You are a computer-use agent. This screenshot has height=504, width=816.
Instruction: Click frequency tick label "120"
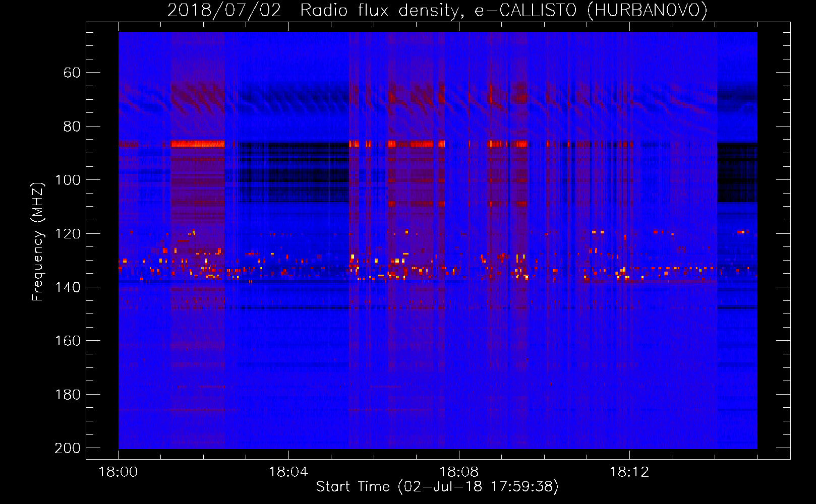pos(68,234)
